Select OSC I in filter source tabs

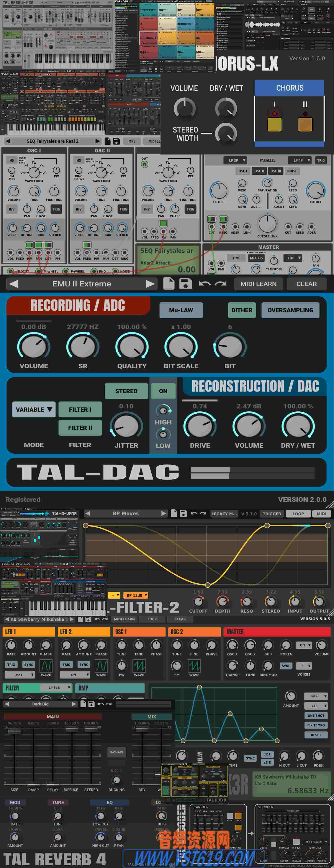(x=243, y=171)
